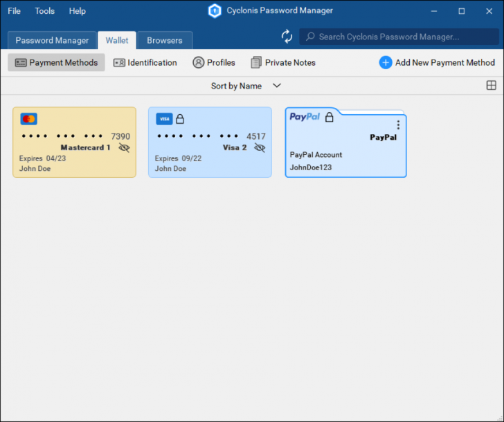Click the lock icon on PayPal card
The width and height of the screenshot is (504, 422).
[329, 117]
